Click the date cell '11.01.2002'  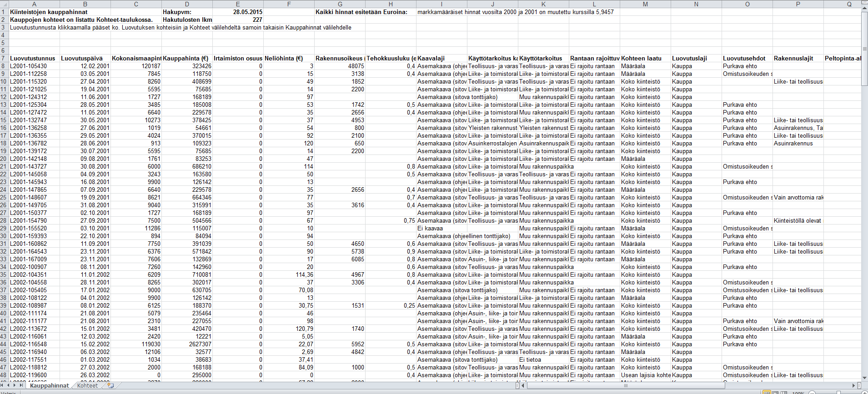[x=85, y=274]
